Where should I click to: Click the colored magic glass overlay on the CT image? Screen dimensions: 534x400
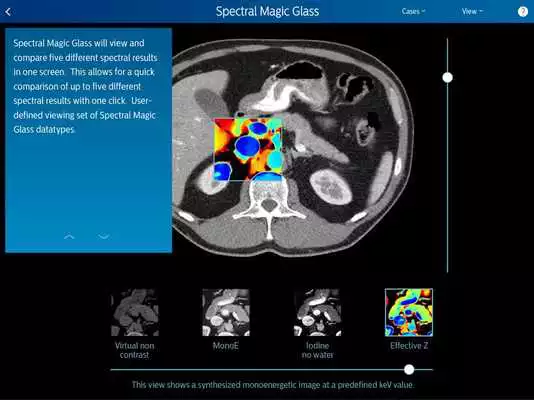click(248, 149)
